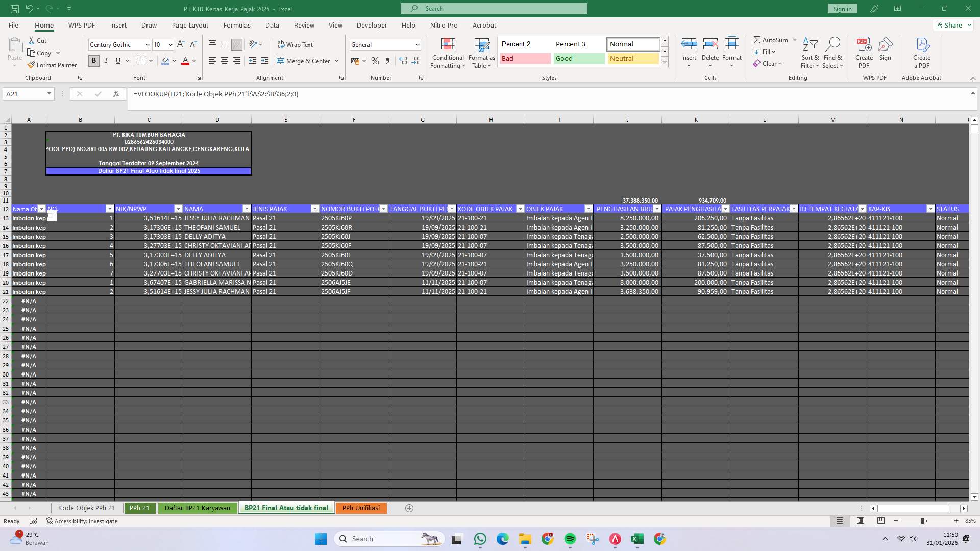Open Spotify from the taskbar
Viewport: 980px width, 551px height.
pyautogui.click(x=571, y=539)
